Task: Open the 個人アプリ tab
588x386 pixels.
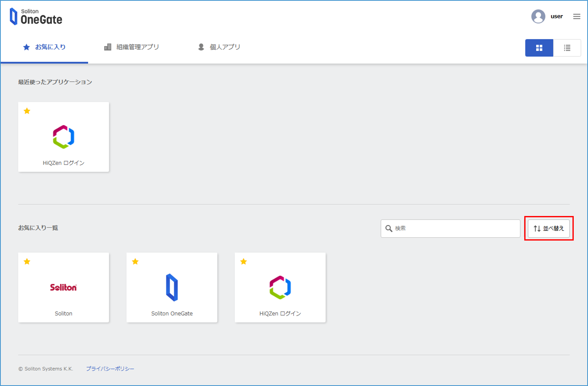Action: (x=219, y=47)
